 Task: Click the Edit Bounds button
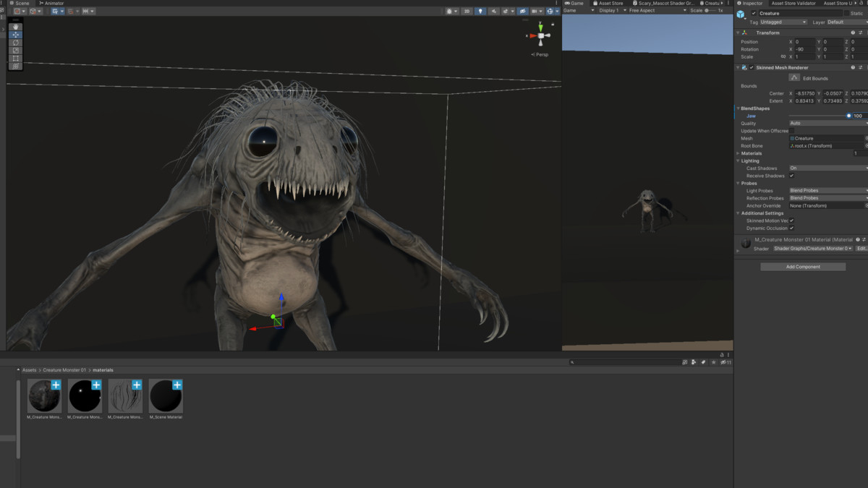pos(808,77)
